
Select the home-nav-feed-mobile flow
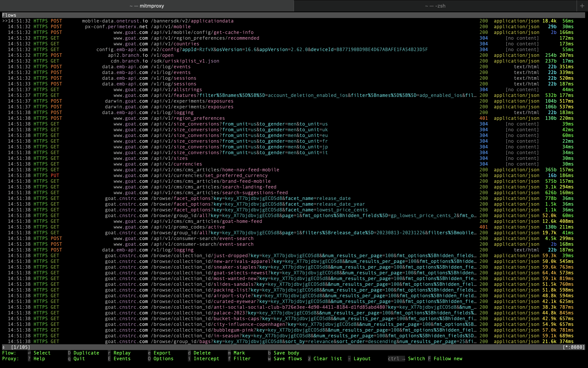click(x=294, y=170)
